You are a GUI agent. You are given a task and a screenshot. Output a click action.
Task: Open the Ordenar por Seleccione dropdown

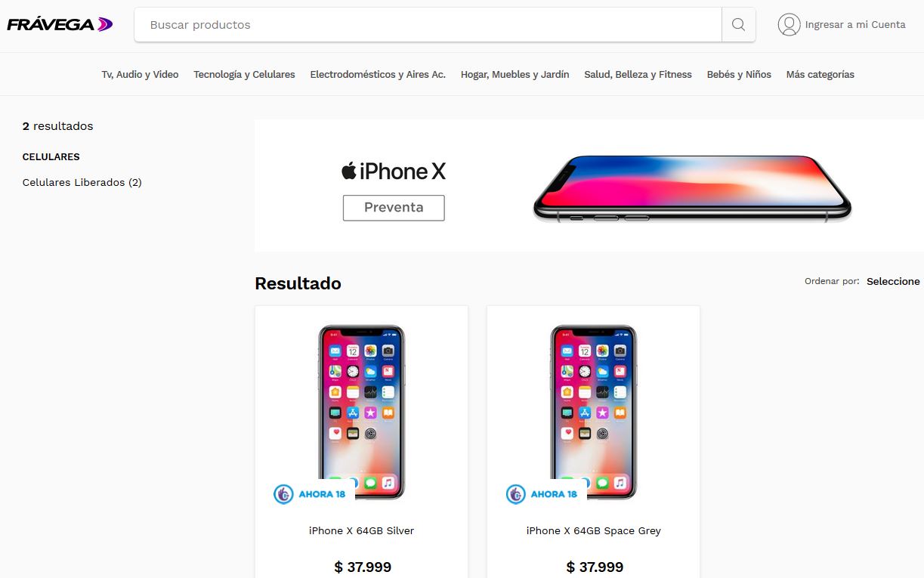(893, 281)
